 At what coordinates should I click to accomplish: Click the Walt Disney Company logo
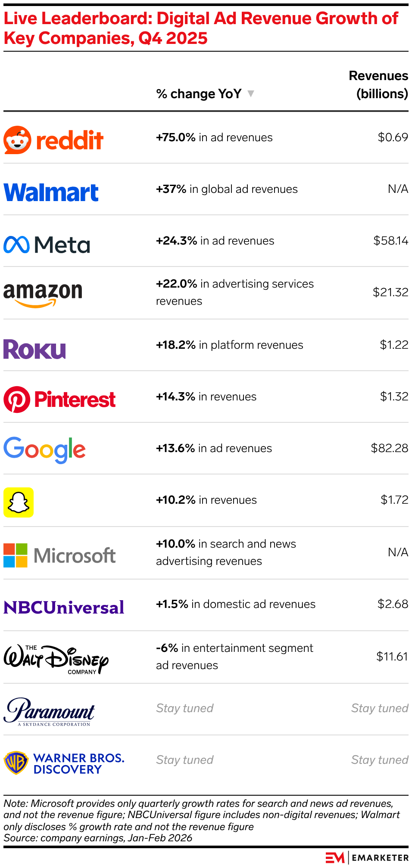point(56,659)
